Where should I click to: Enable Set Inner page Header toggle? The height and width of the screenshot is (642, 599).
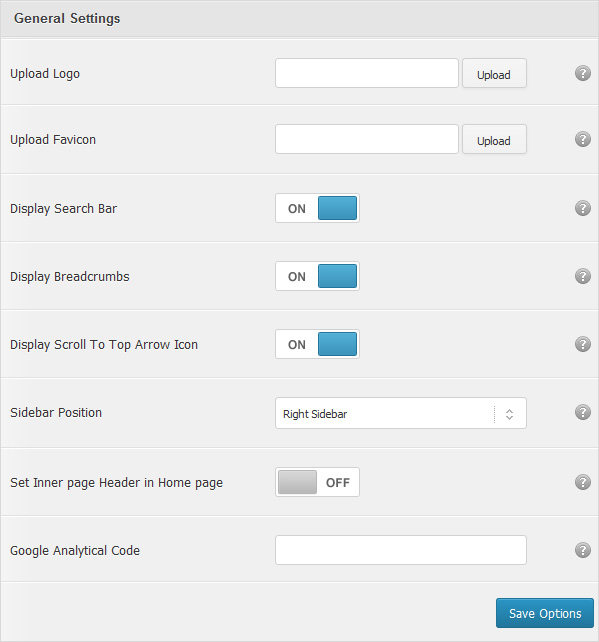click(317, 482)
